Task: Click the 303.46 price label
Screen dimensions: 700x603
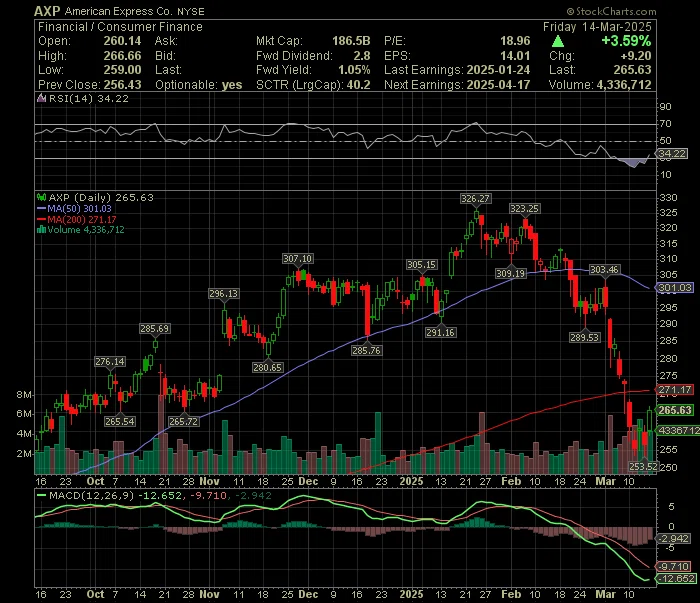Action: [x=604, y=270]
